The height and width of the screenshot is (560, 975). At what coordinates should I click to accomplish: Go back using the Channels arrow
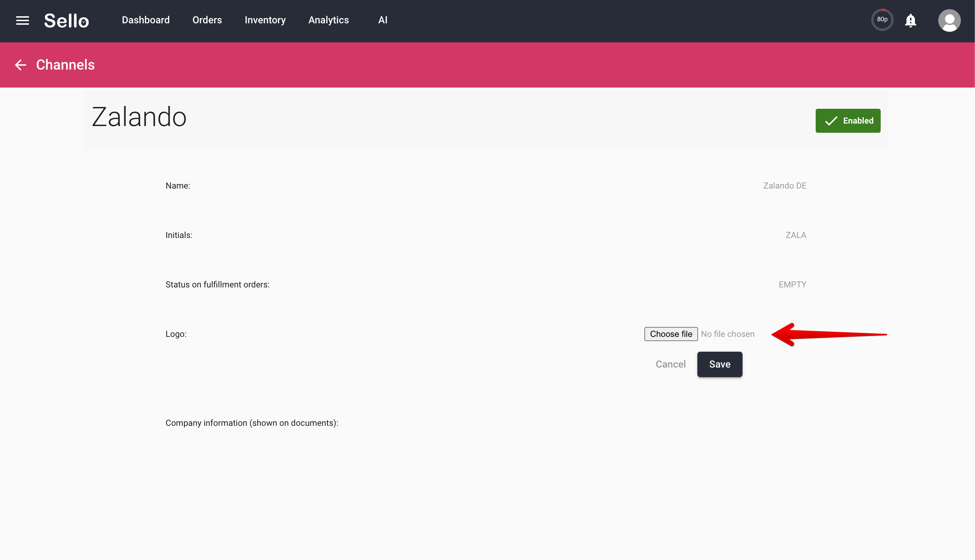[20, 65]
